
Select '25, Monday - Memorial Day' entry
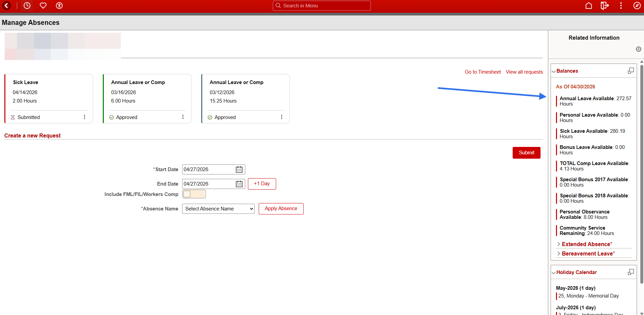589,296
